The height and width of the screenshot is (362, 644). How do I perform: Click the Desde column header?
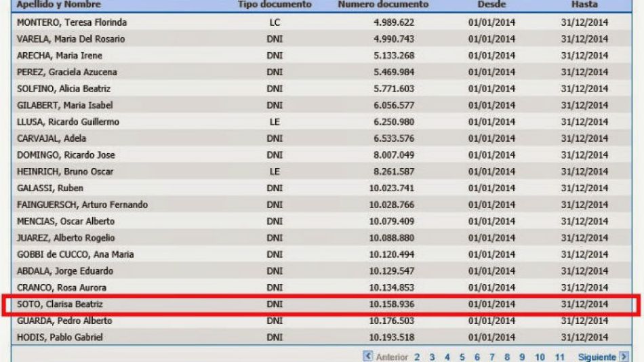coord(491,5)
